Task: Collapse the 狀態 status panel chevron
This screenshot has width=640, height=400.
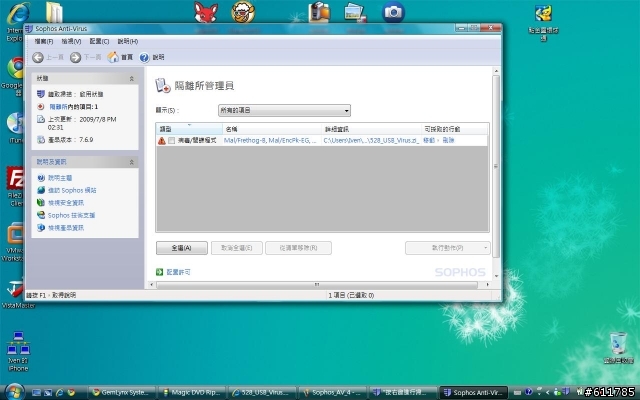Action: click(131, 78)
